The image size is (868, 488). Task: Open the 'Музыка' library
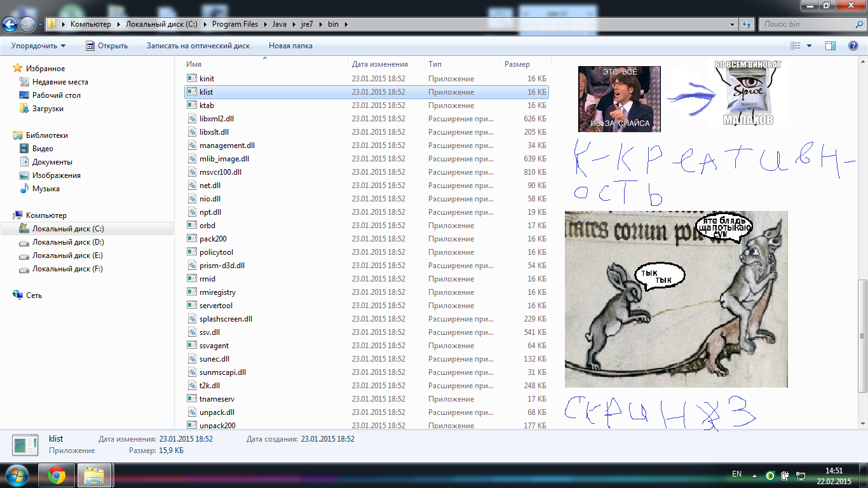click(x=46, y=189)
